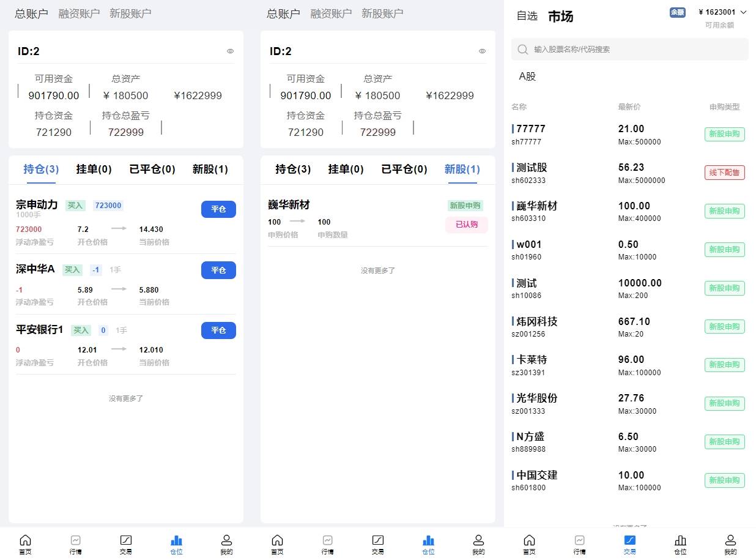This screenshot has width=756, height=560.
Task: Tap 我的 icon below the 宗申动力 holdings list
Action: tap(226, 540)
